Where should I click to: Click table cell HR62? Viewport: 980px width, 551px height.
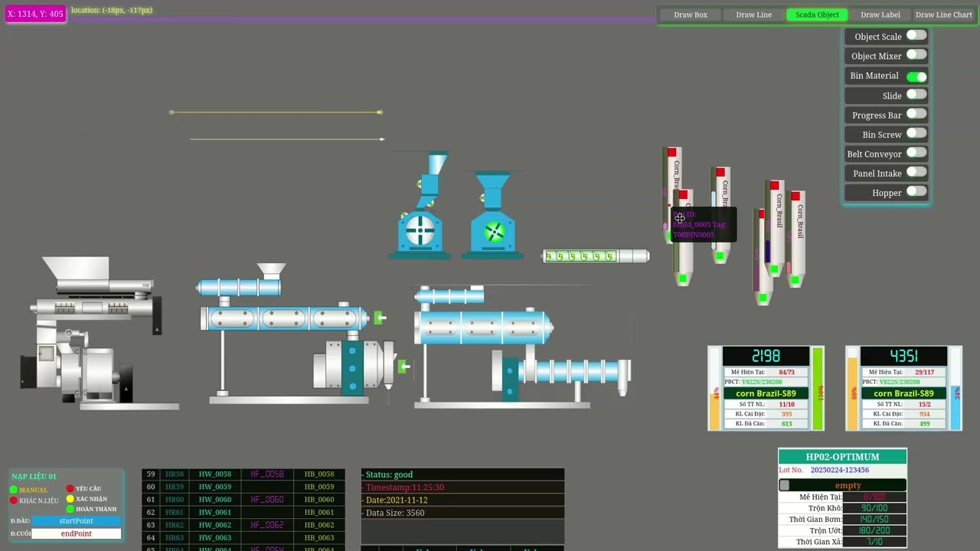click(175, 525)
